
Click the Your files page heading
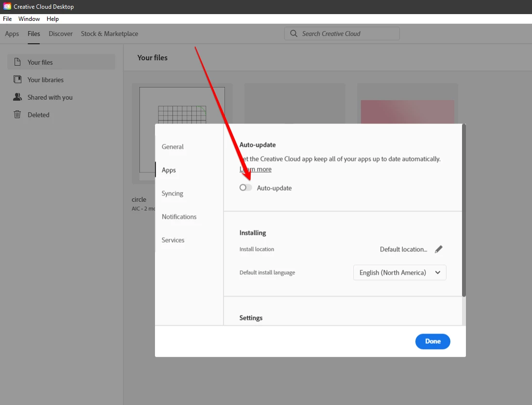click(x=153, y=58)
